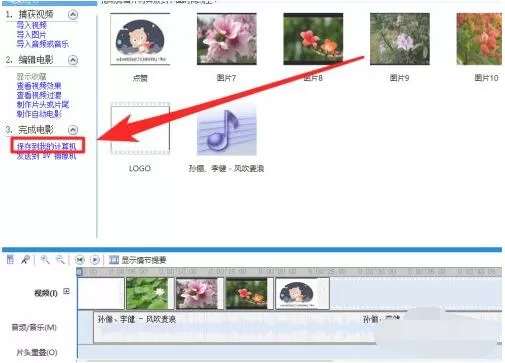505x363 pixels.
Task: Click the 导入图片 link
Action: click(32, 35)
